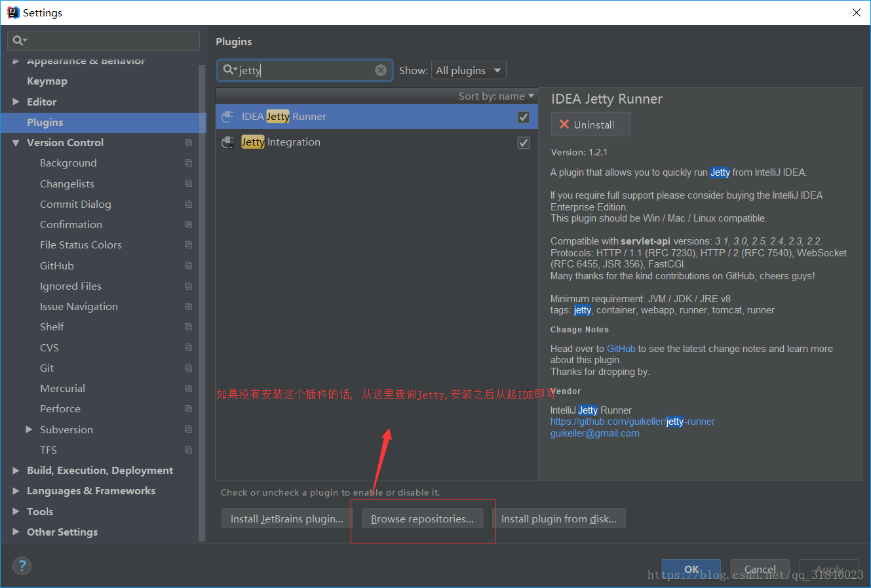Focus the settings search field

[104, 41]
